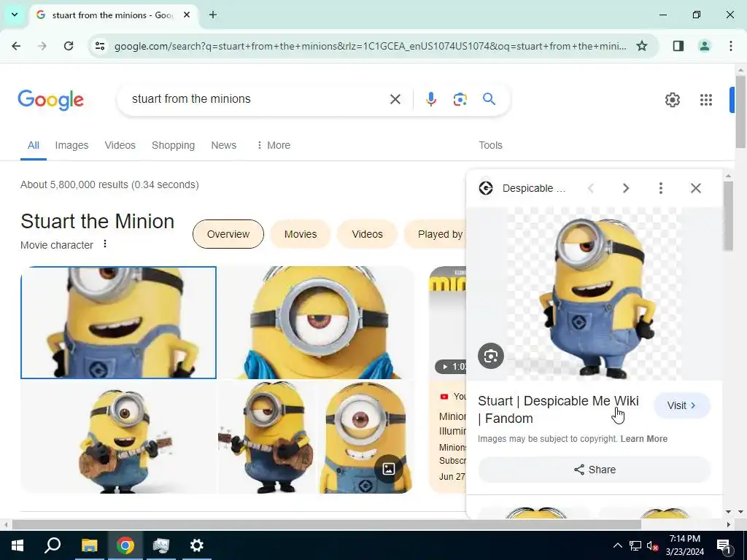The width and height of the screenshot is (747, 560).
Task: Show previous image in preview panel
Action: click(x=591, y=188)
